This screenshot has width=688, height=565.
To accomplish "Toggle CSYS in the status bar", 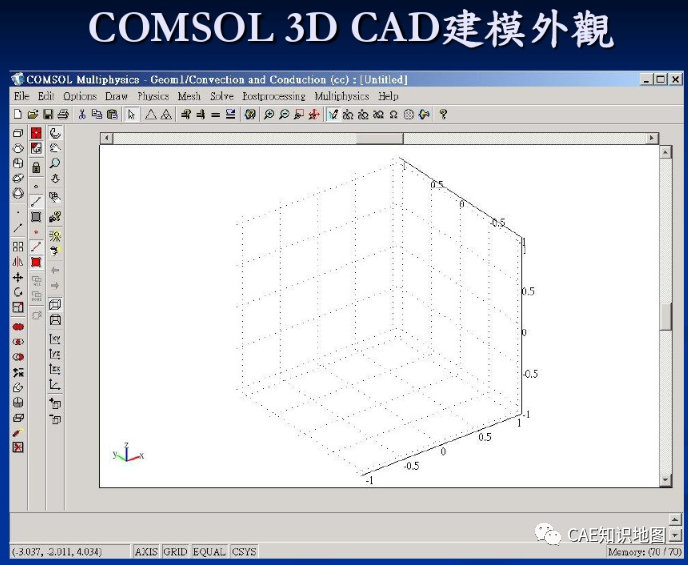I will click(244, 551).
